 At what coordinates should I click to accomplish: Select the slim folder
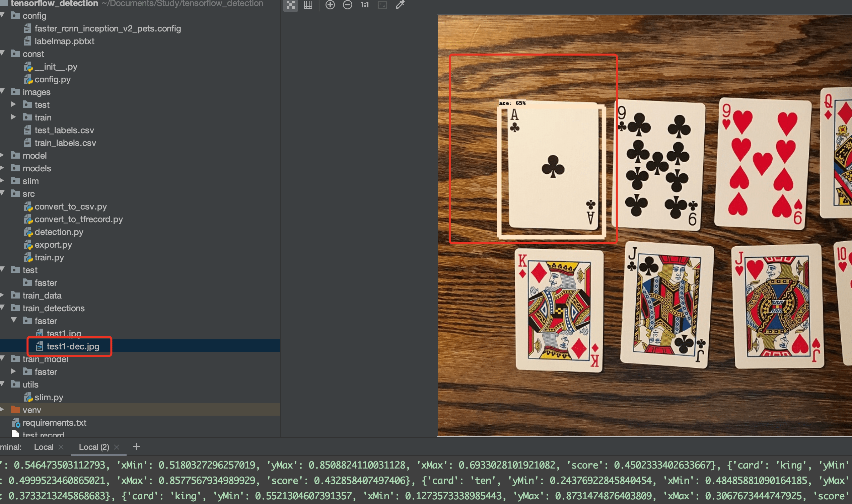(30, 181)
